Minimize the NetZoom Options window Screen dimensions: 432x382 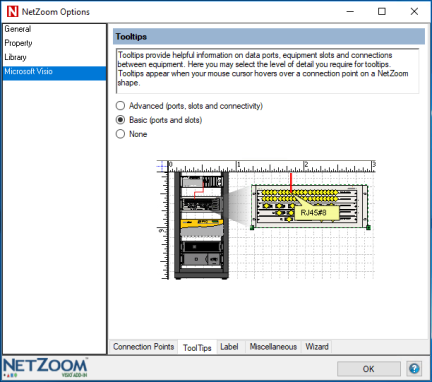pos(350,12)
